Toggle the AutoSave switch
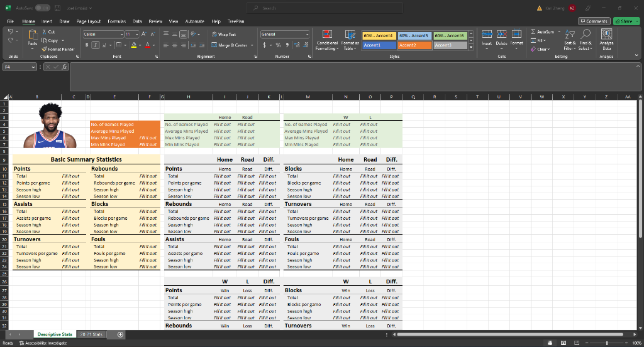Screen dimensions: 644x347 [x=43, y=8]
